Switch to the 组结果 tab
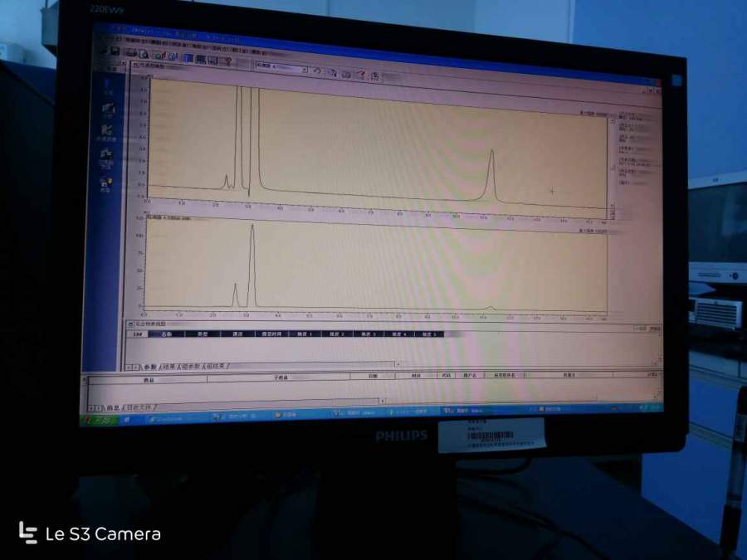This screenshot has height=560, width=747. tap(217, 366)
